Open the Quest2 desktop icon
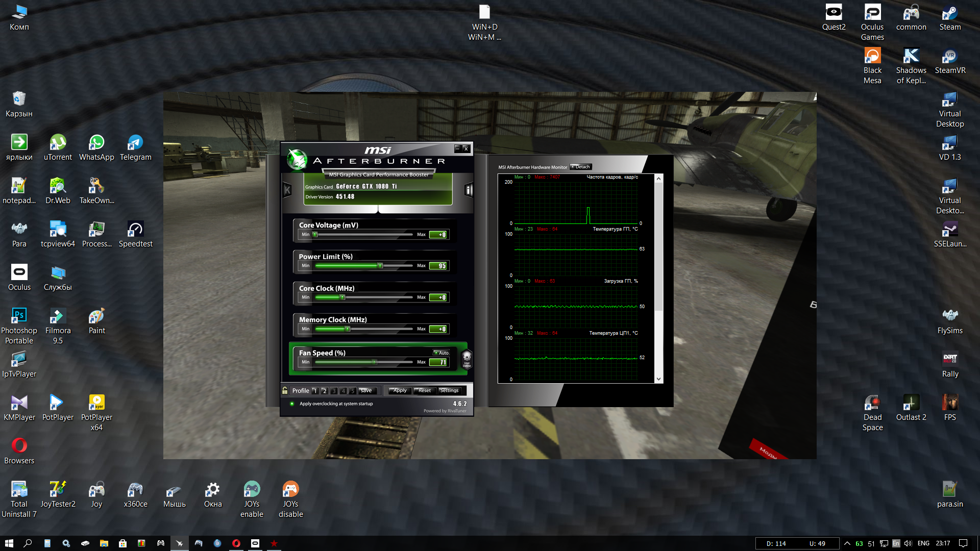Viewport: 980px width, 551px height. pos(834,17)
